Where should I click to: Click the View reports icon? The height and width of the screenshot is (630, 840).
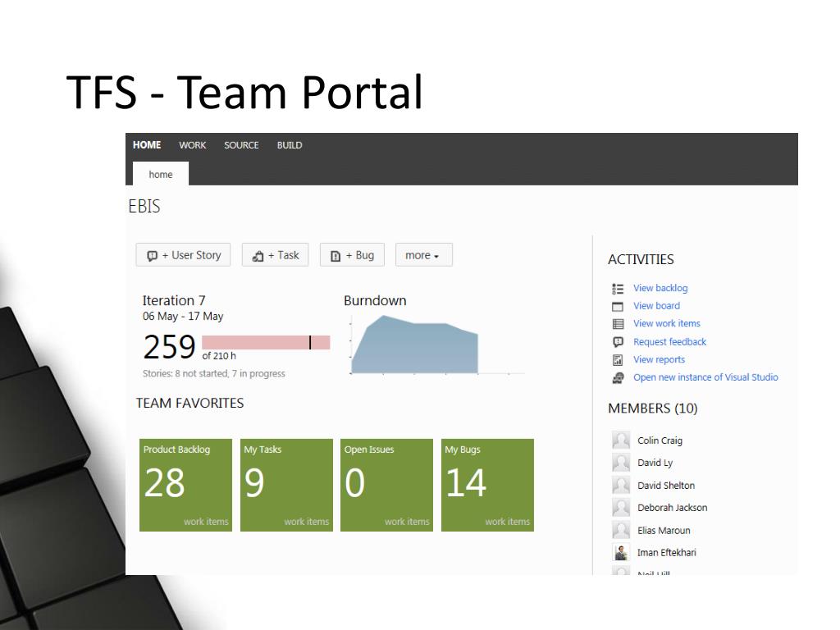tap(618, 360)
